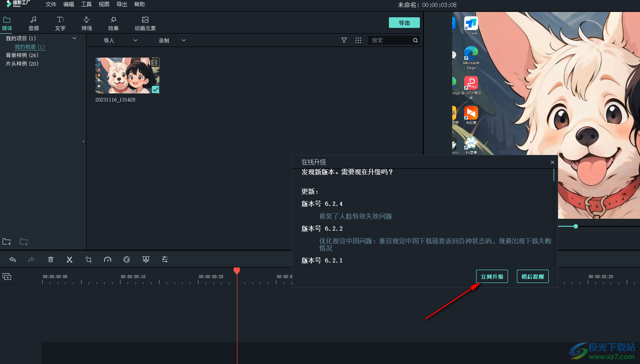Open the 工具 menu
640x364 pixels.
pos(86,4)
